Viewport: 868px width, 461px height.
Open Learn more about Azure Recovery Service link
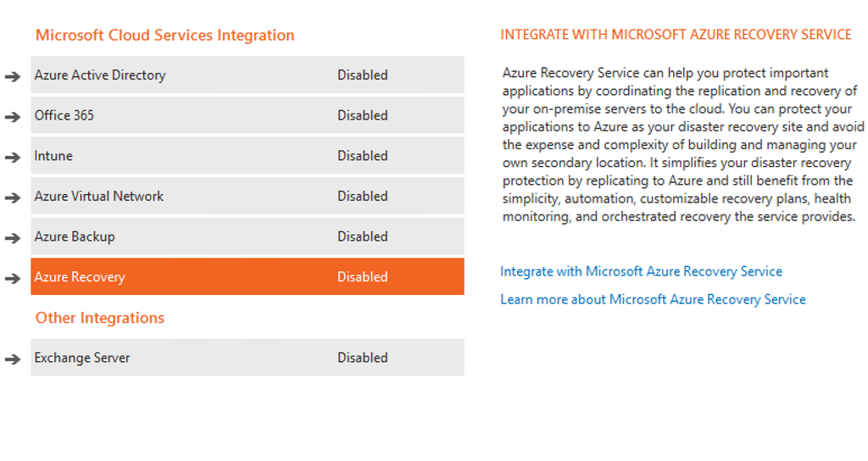coord(653,299)
